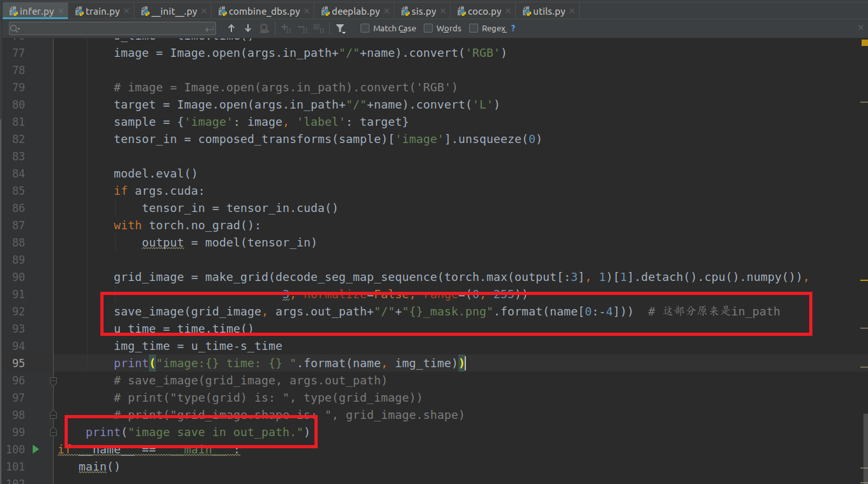Click print "image save in out_path." line

pos(198,432)
